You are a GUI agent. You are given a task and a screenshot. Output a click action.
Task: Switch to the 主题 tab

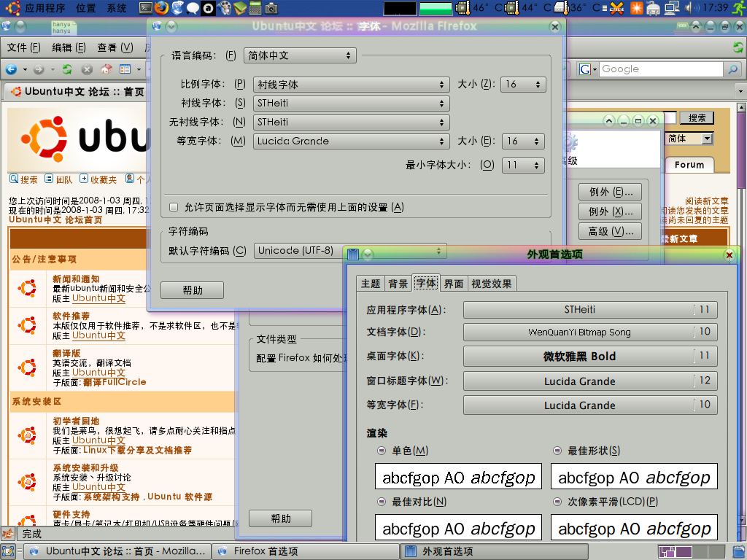pos(370,284)
